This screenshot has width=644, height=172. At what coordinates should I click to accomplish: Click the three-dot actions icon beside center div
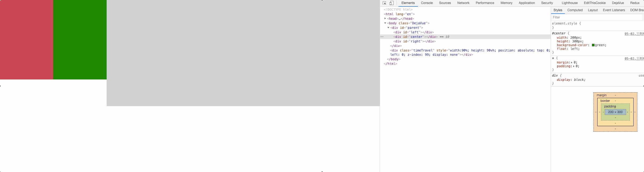pyautogui.click(x=382, y=37)
